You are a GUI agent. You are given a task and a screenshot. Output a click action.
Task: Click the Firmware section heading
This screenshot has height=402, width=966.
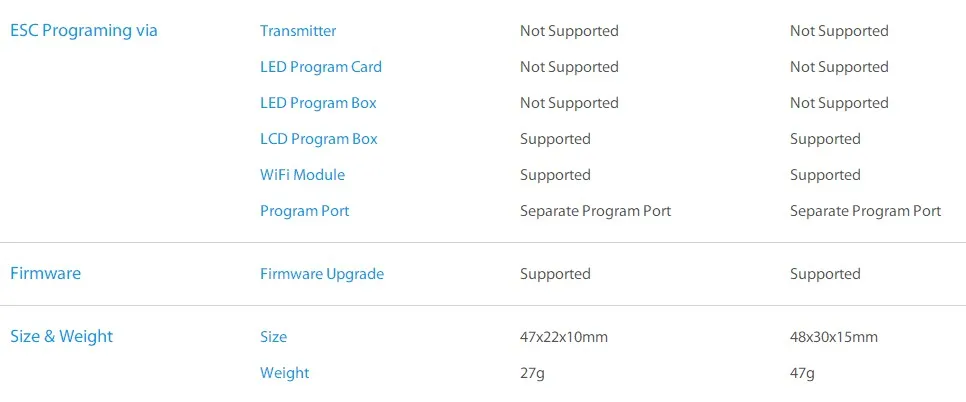(45, 274)
